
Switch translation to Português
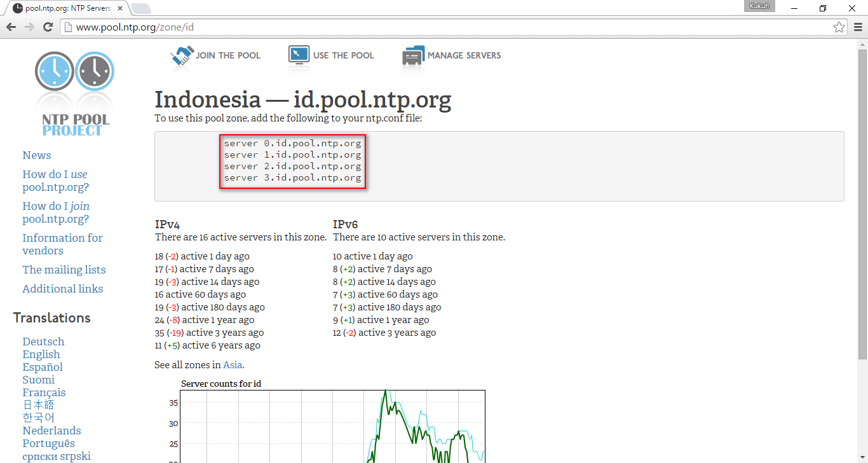(48, 443)
